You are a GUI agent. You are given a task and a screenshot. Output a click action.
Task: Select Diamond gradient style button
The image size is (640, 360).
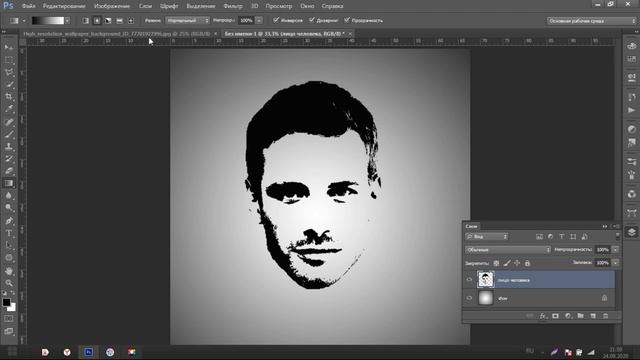coord(131,20)
